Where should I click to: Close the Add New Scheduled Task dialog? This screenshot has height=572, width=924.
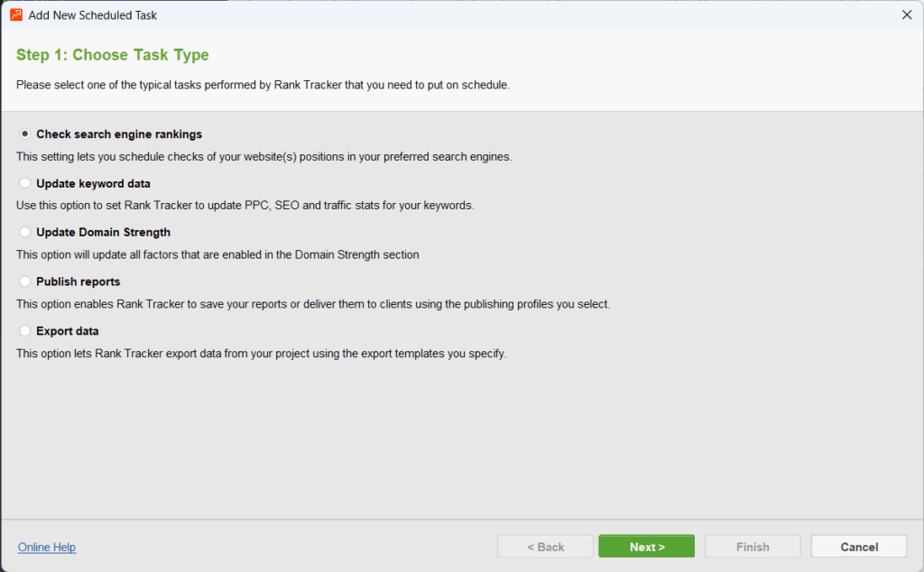[908, 14]
